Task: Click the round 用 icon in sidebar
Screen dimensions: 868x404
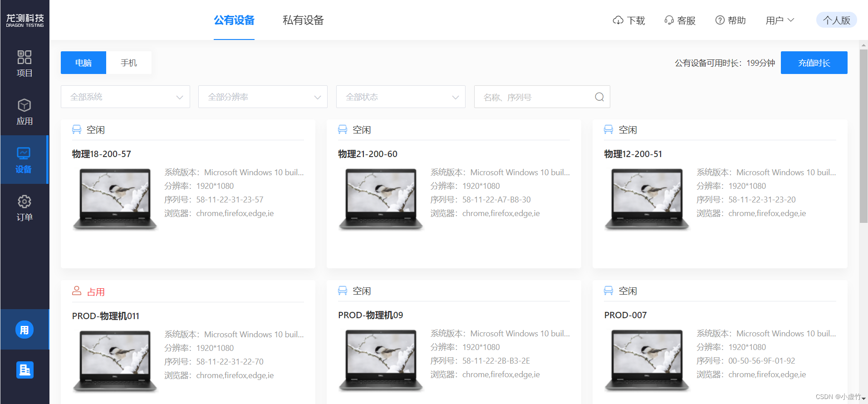Action: [25, 330]
